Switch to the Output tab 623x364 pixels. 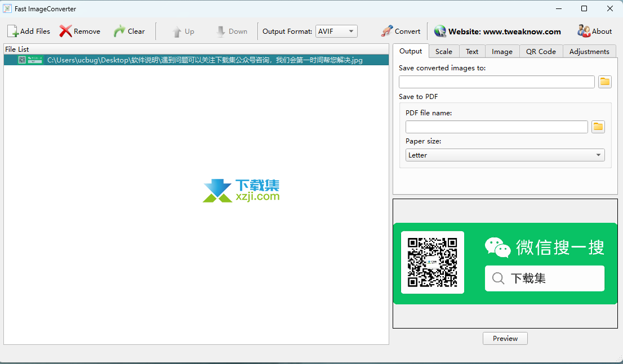(x=411, y=51)
